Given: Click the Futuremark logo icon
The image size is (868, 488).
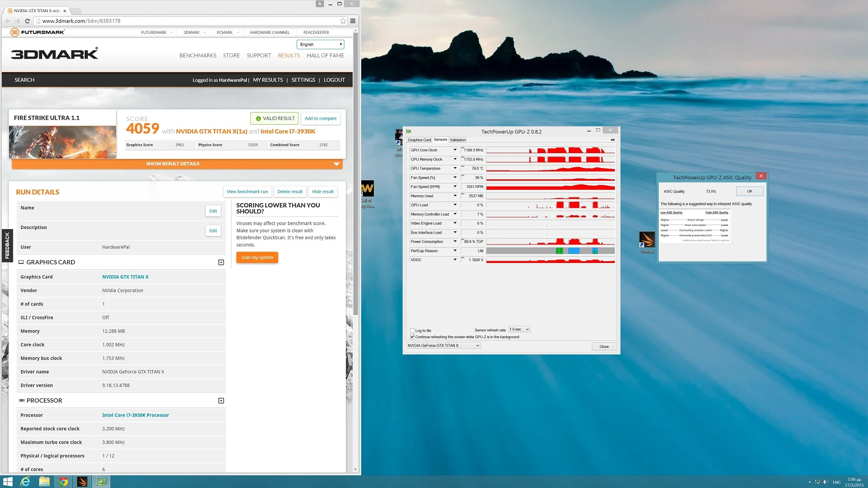Looking at the screenshot, I should tap(14, 33).
